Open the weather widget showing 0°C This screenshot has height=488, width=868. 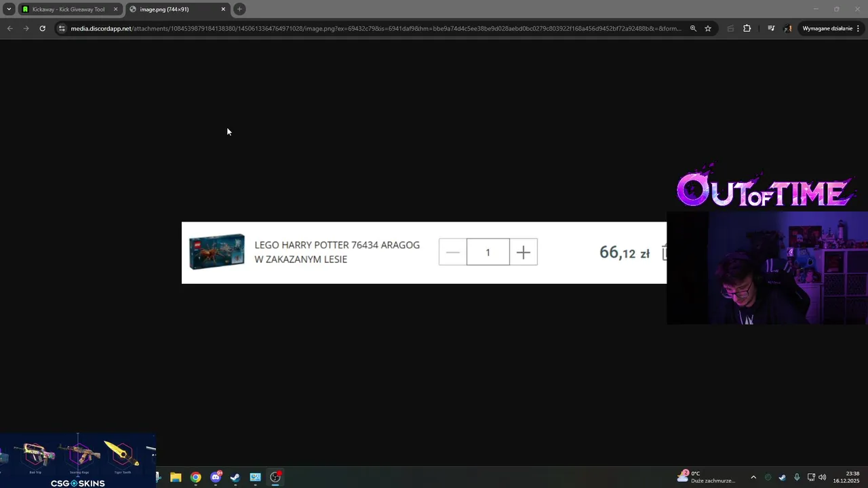(706, 476)
